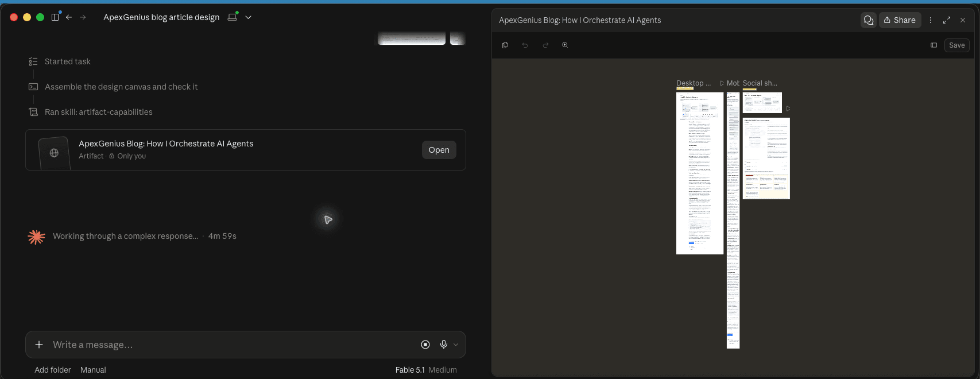Open comments in the artifact panel header
980x379 pixels.
pos(869,20)
